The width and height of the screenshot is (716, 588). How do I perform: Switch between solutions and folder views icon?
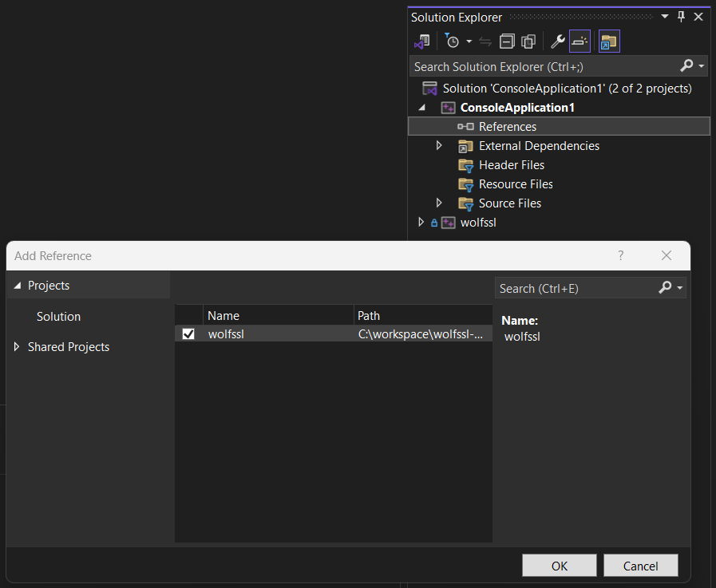(x=422, y=41)
